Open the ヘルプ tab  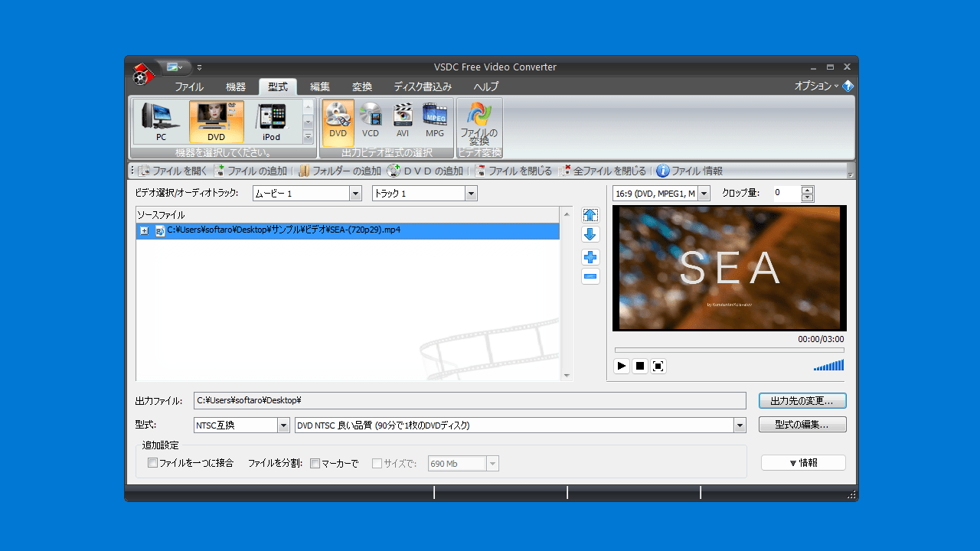pos(485,86)
